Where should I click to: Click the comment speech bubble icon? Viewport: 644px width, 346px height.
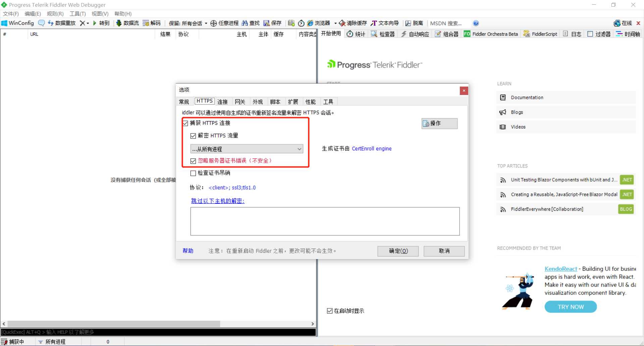[x=41, y=23]
